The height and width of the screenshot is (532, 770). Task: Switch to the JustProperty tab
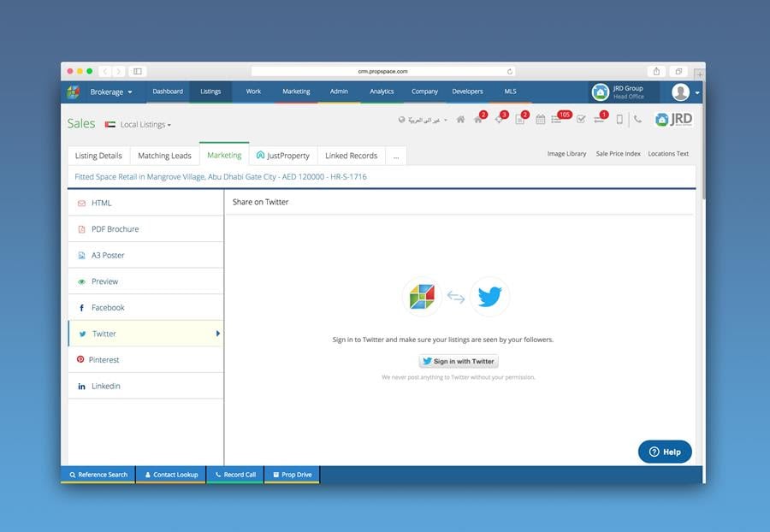[x=283, y=156]
